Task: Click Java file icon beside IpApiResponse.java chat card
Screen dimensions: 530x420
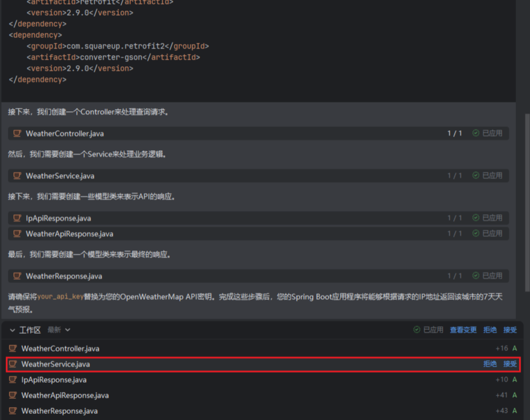Action: pos(17,218)
